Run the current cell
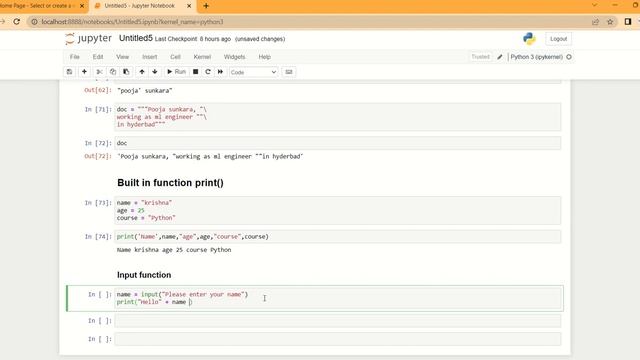The image size is (640, 360). click(176, 72)
